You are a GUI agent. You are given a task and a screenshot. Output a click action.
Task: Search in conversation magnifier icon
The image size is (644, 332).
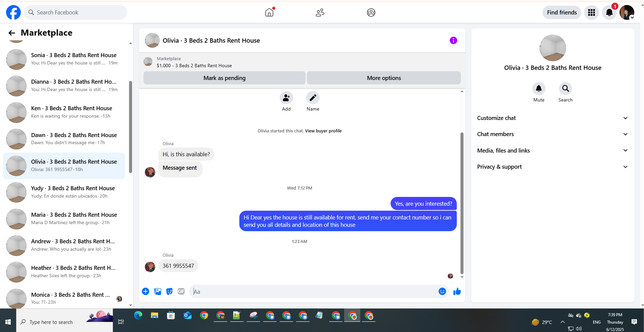click(x=566, y=88)
